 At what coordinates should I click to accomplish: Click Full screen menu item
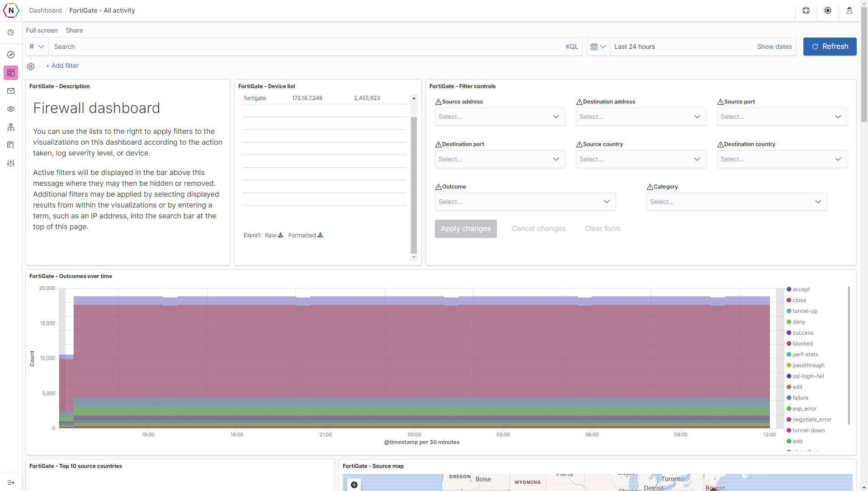click(x=42, y=30)
